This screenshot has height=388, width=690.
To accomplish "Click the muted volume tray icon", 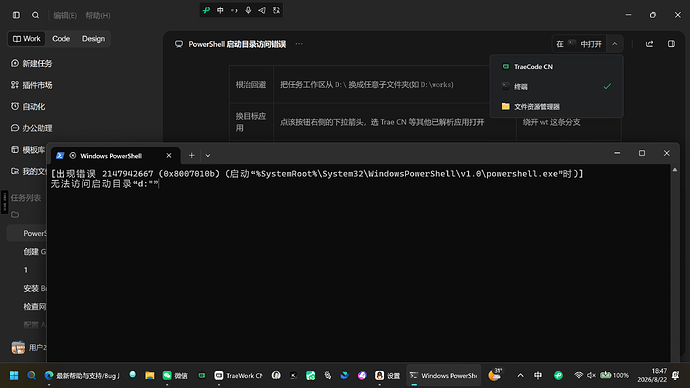I will (x=591, y=375).
